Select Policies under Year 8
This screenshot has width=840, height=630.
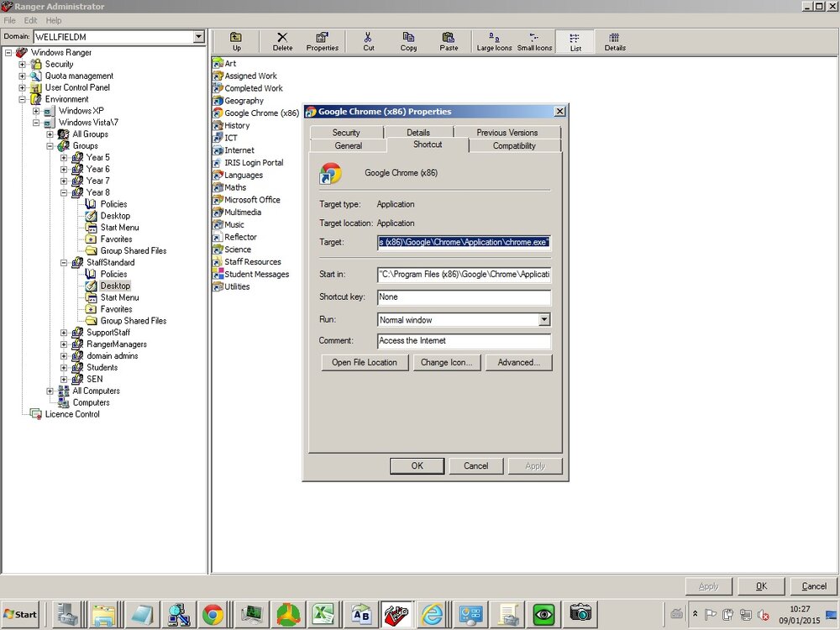[x=113, y=204]
